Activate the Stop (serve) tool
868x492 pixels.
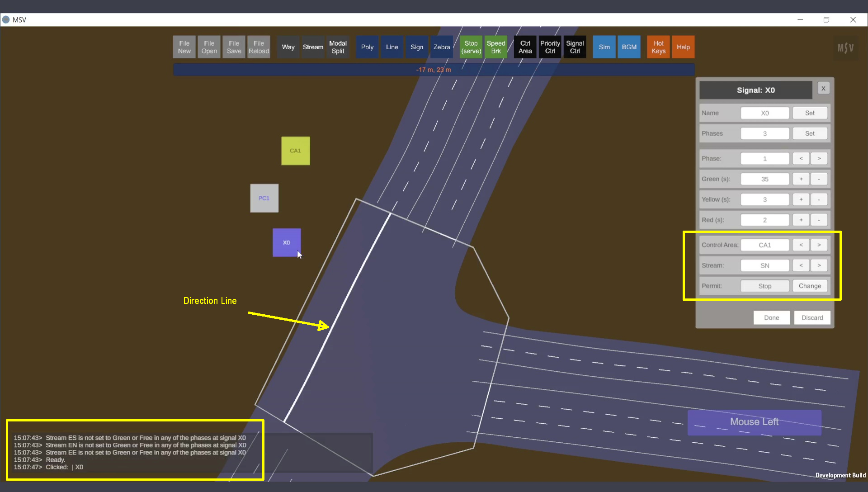(471, 47)
